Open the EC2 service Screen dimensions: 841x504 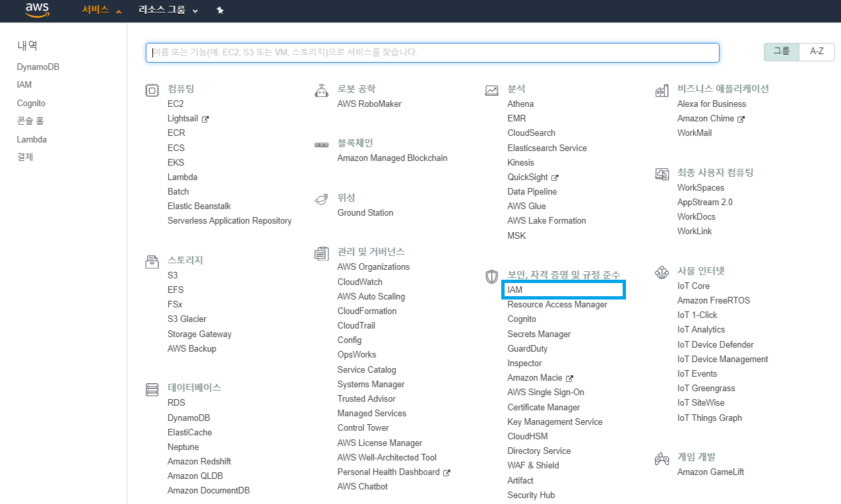(175, 104)
